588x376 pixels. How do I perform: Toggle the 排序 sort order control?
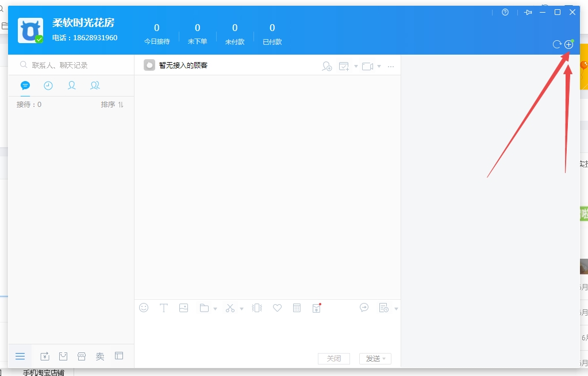tap(112, 105)
